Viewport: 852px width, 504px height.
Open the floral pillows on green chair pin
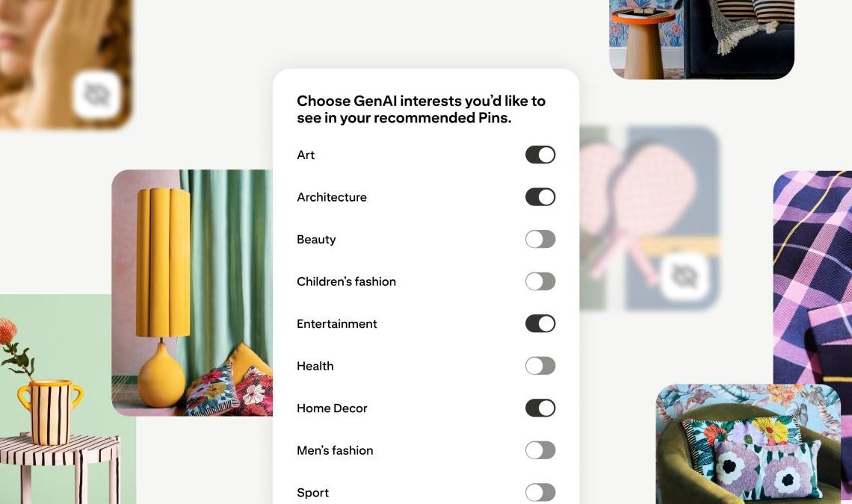pos(748,444)
